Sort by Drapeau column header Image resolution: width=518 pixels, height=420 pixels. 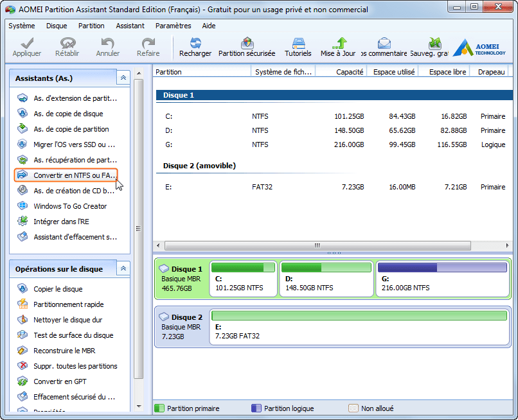[x=488, y=72]
